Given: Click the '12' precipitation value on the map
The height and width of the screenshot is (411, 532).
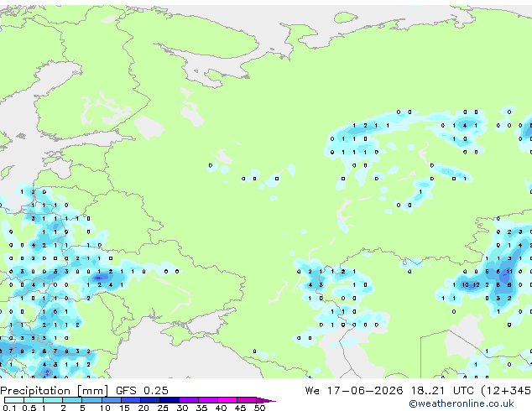Looking at the screenshot, I should click(476, 285).
